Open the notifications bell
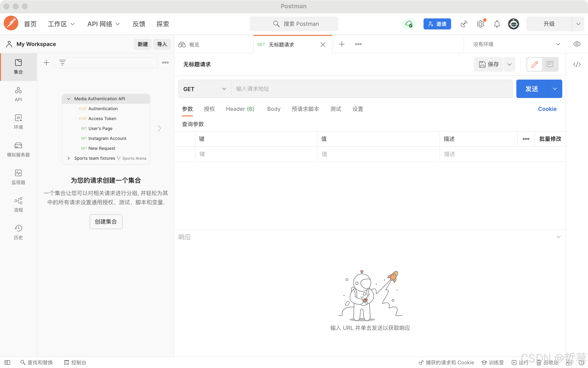This screenshot has width=588, height=368. pos(497,24)
